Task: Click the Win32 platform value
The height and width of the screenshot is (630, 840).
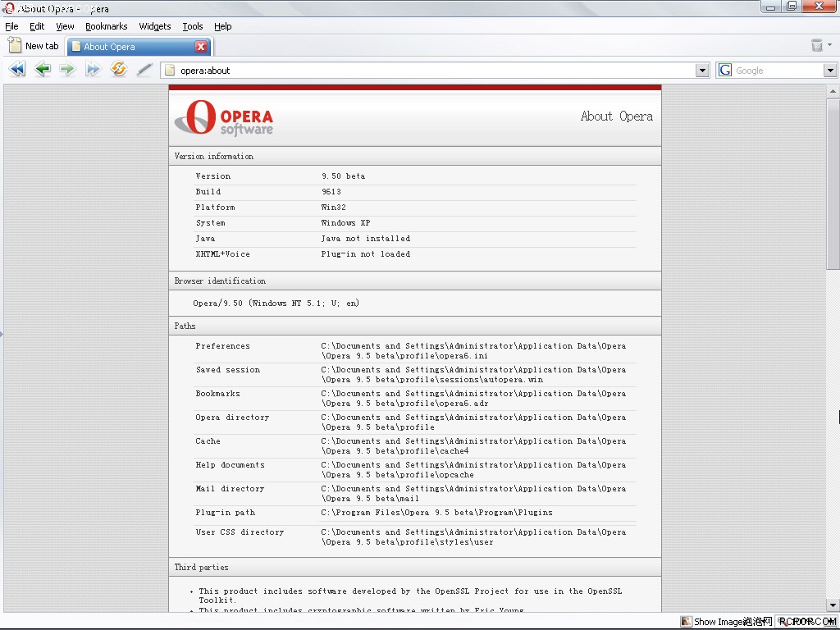Action: tap(333, 207)
